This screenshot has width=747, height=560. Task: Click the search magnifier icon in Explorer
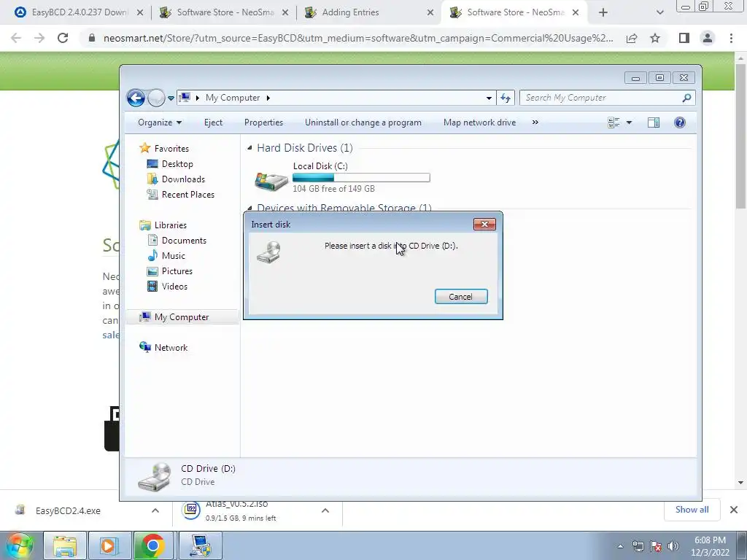tap(686, 98)
